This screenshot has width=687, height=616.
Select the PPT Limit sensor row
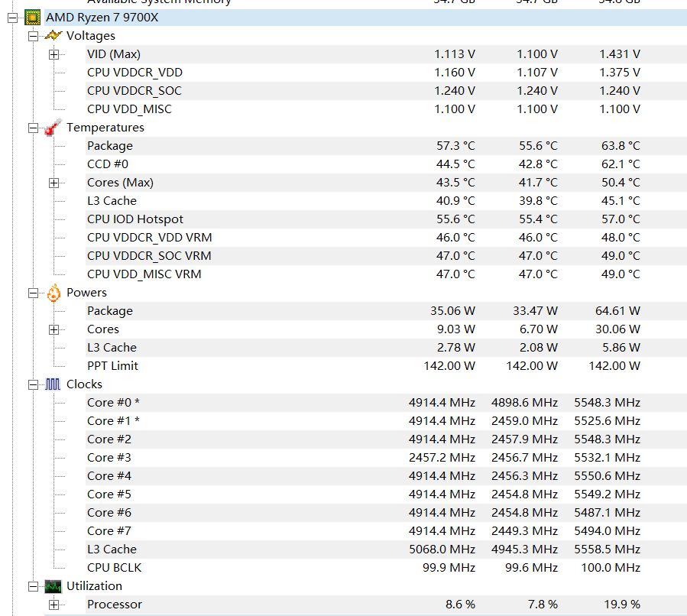point(115,366)
